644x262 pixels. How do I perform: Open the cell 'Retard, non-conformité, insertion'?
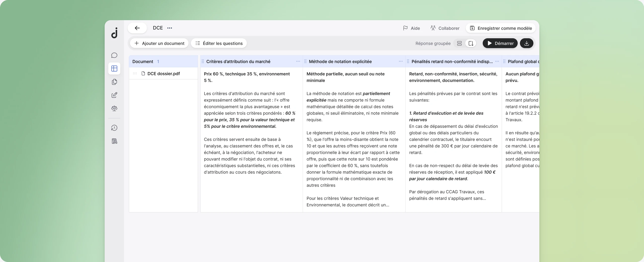pos(454,140)
